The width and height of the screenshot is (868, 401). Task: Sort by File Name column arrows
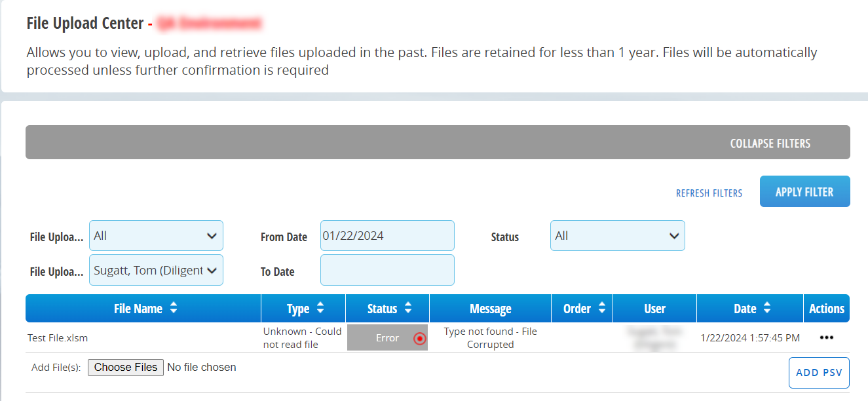point(173,308)
